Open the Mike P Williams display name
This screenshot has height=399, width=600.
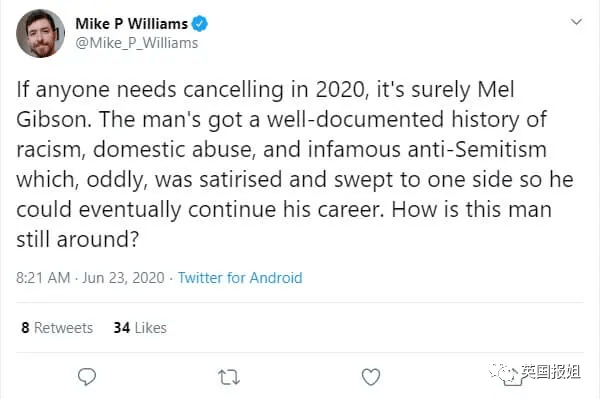click(x=132, y=24)
